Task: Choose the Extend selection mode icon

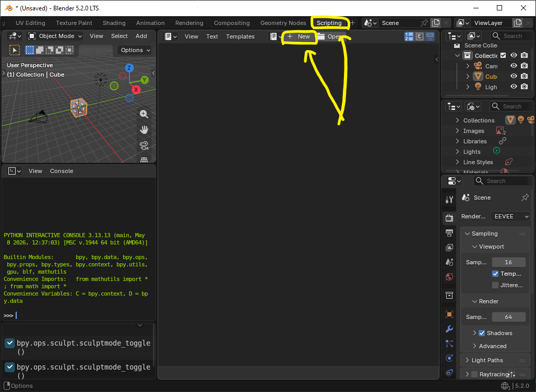Action: pos(40,50)
